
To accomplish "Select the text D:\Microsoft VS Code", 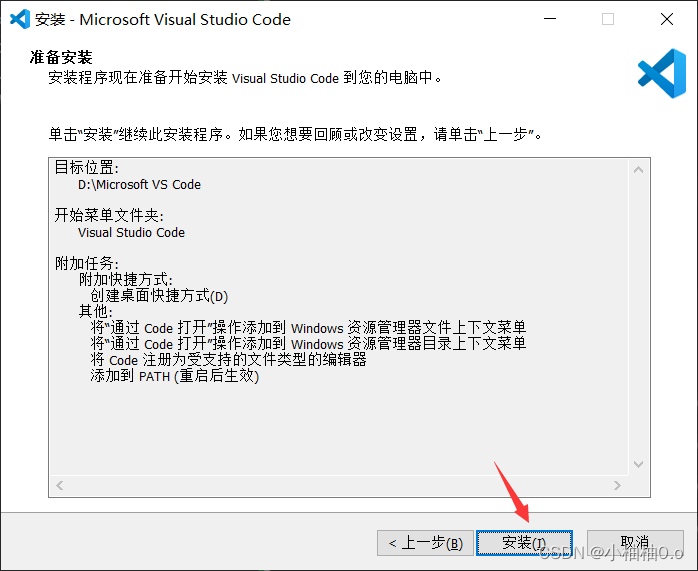I will 139,184.
